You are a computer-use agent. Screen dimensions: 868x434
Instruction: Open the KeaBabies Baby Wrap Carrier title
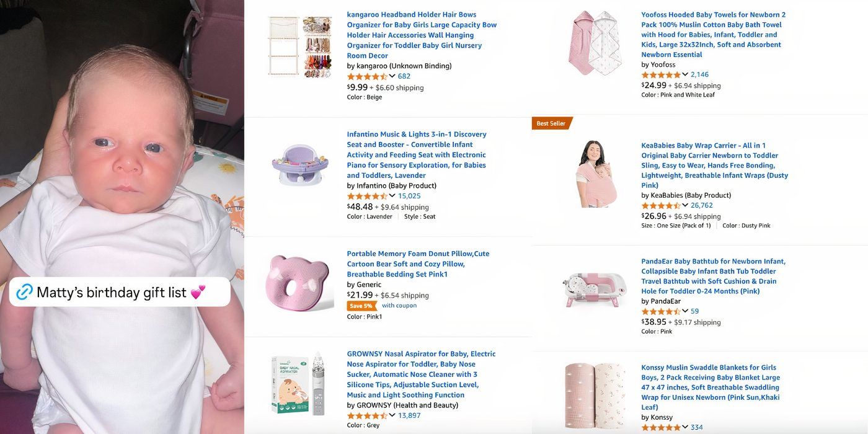click(x=715, y=166)
